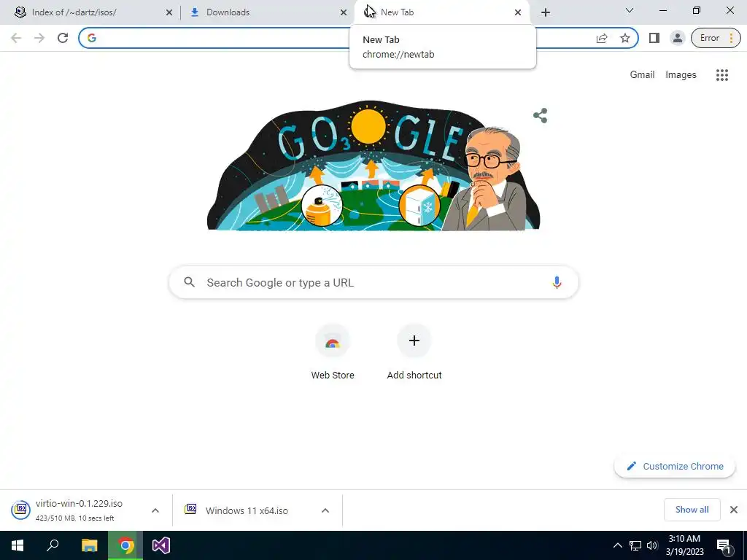Go back using the back arrow
Image resolution: width=747 pixels, height=560 pixels.
pyautogui.click(x=16, y=38)
